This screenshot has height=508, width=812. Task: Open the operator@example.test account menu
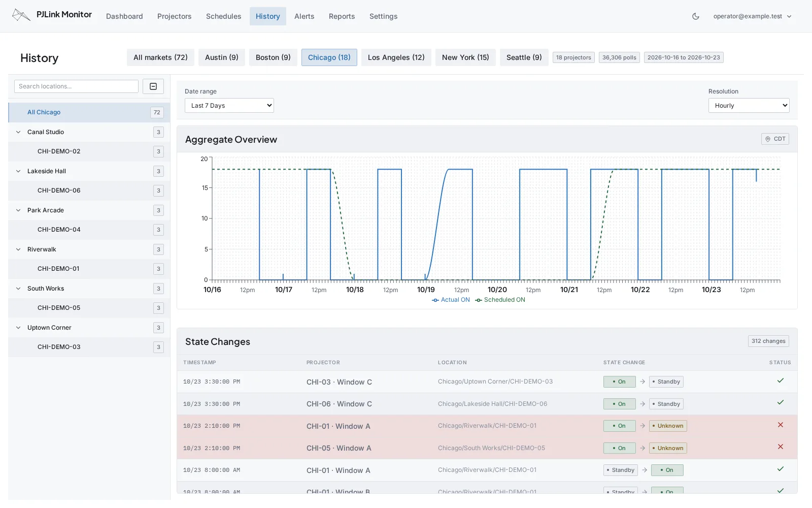point(752,16)
